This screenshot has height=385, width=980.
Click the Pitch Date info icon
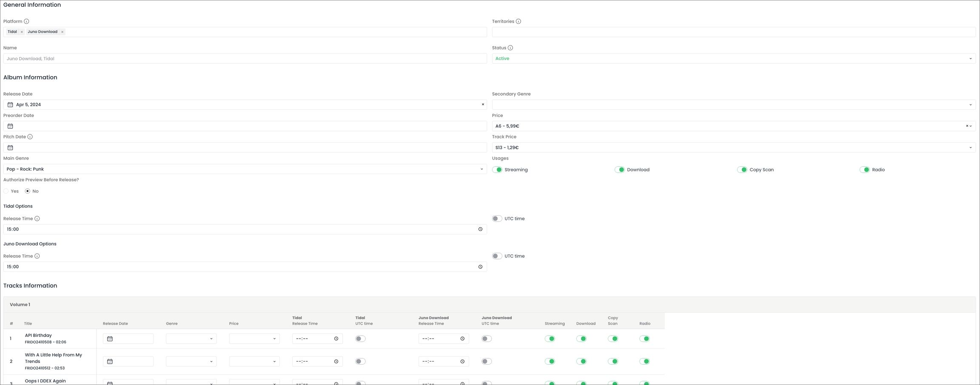[x=30, y=137]
